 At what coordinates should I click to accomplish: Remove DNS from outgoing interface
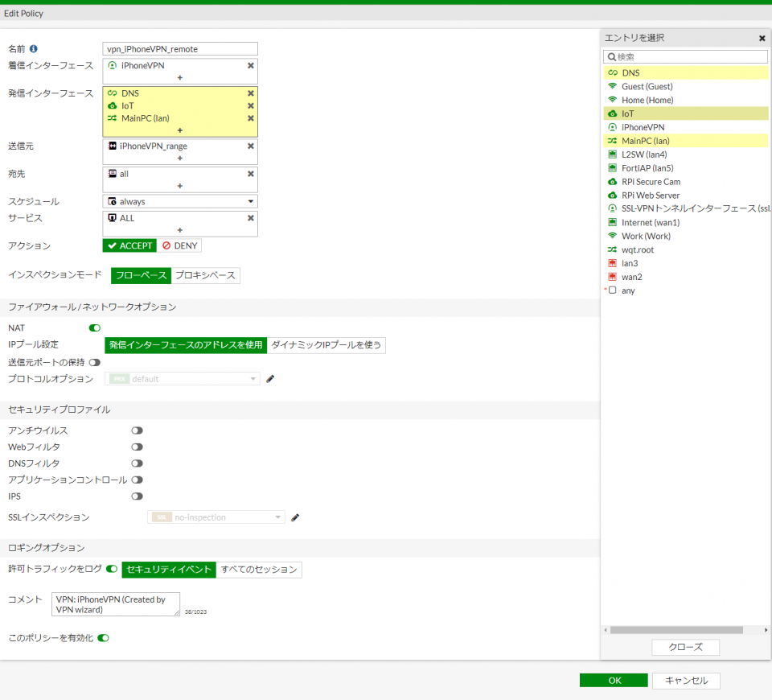(x=251, y=93)
